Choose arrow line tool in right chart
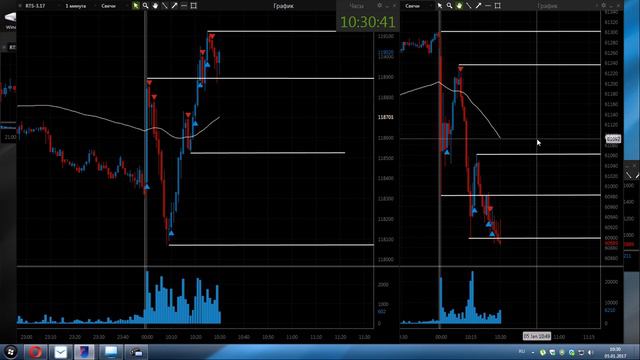The height and width of the screenshot is (360, 640). [x=478, y=6]
